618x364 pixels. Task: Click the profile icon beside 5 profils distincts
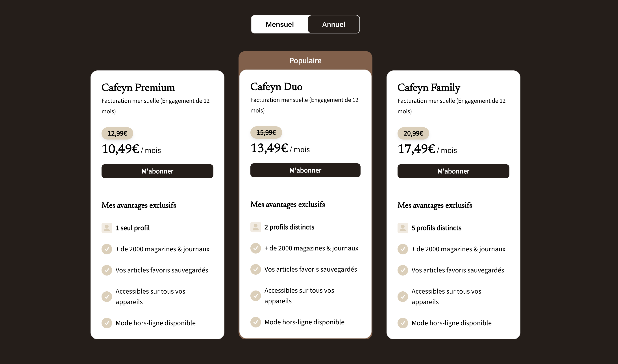[403, 228]
